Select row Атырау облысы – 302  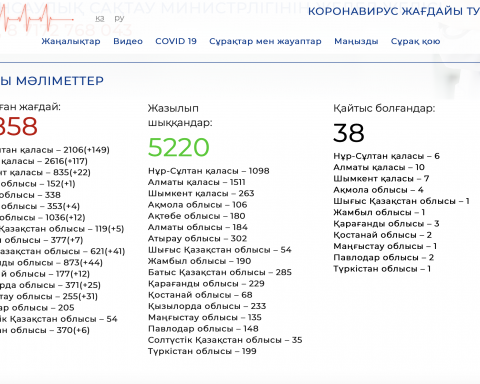pos(197,239)
